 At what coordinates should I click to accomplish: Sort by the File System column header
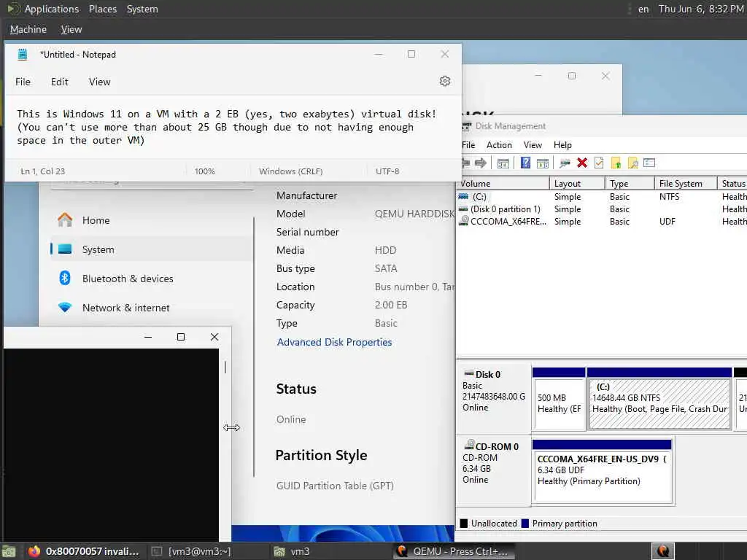(x=686, y=183)
